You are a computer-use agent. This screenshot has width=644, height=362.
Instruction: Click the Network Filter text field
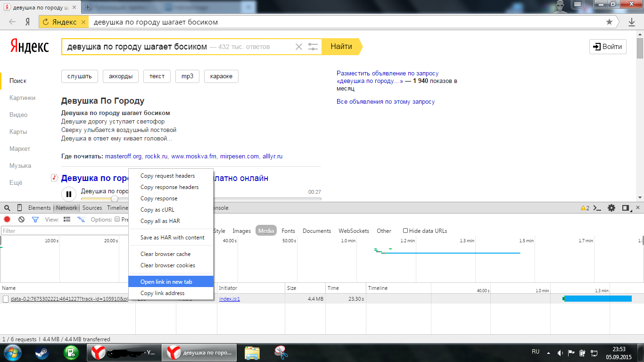click(x=65, y=231)
